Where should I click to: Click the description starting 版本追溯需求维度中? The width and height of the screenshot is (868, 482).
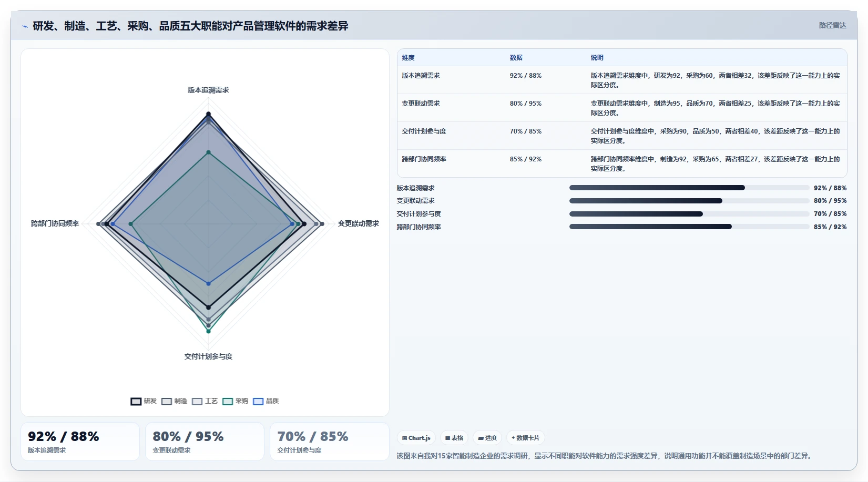click(x=715, y=80)
